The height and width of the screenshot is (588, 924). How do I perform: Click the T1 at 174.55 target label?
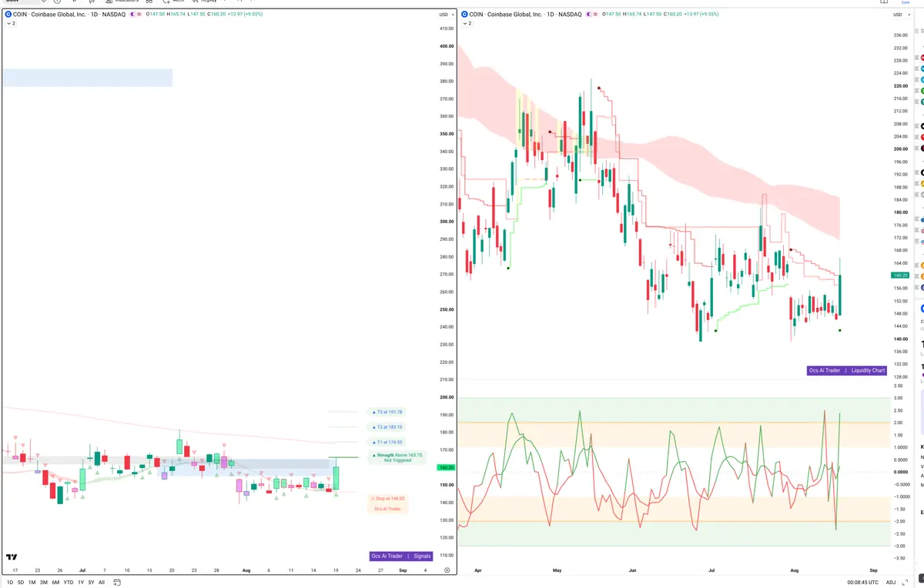click(387, 442)
